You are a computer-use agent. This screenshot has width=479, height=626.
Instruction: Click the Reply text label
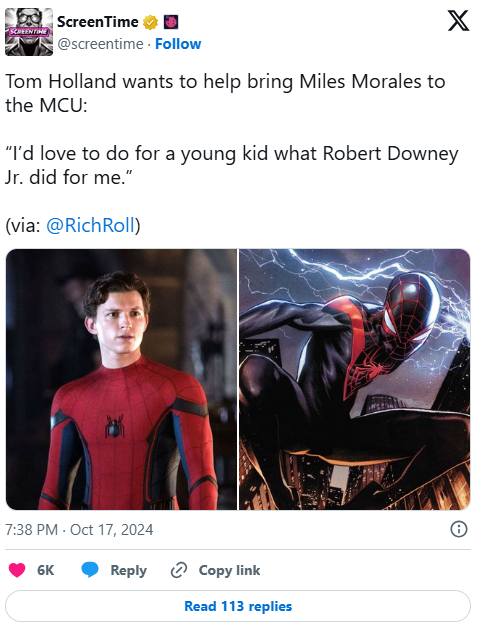[129, 570]
